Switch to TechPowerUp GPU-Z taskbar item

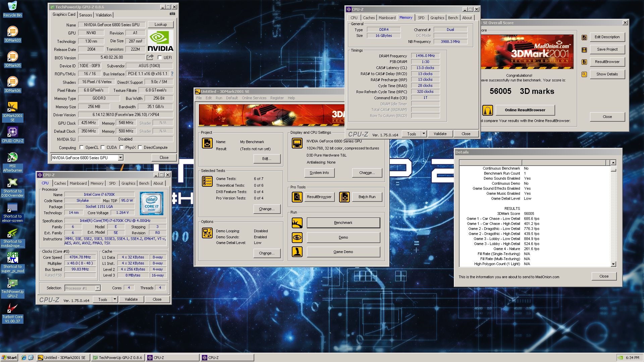click(x=118, y=358)
